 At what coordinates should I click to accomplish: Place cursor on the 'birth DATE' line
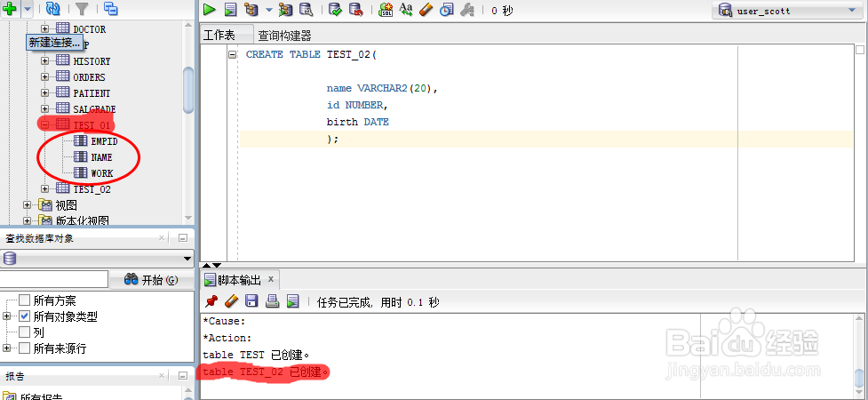coord(358,122)
